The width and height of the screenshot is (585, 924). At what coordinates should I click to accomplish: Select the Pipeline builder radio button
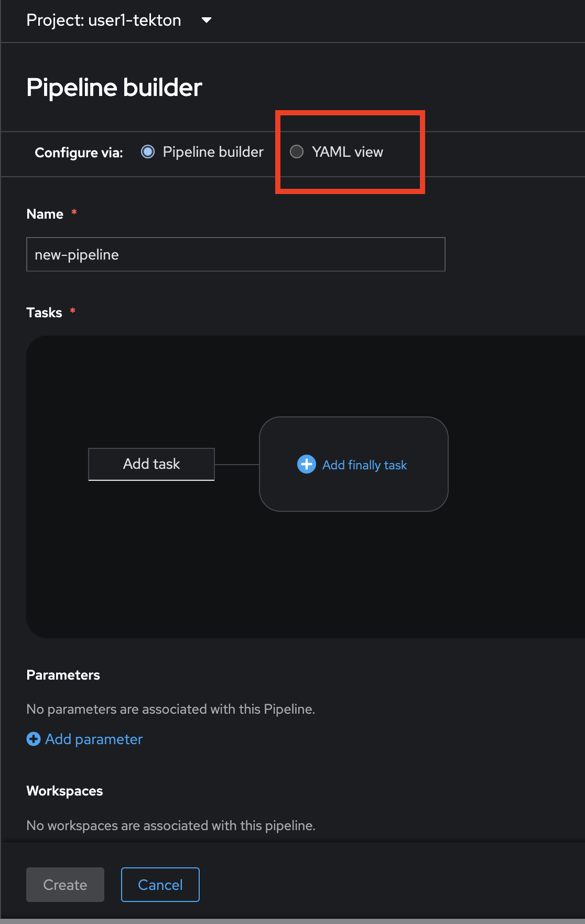[148, 152]
